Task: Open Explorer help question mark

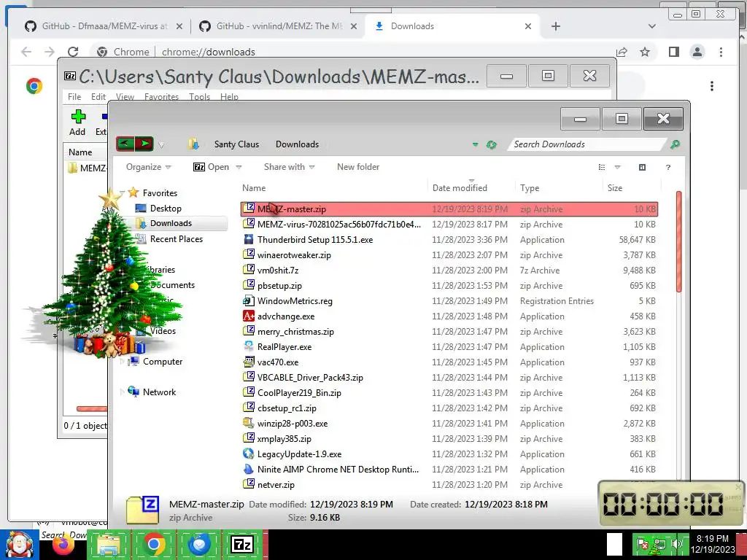Action: point(668,167)
